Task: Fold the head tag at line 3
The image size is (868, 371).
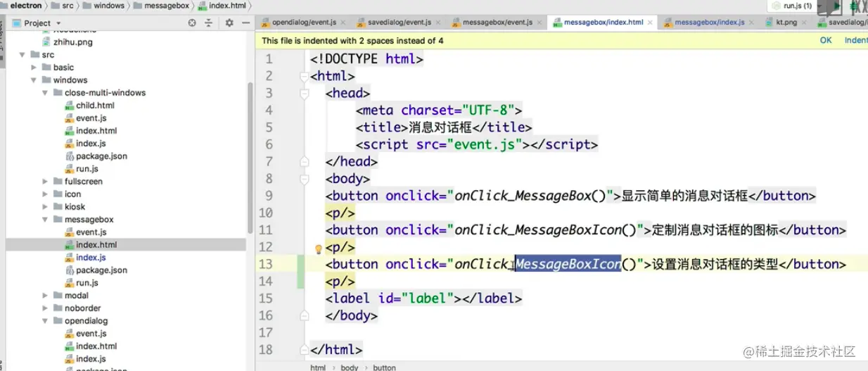Action: [x=304, y=93]
